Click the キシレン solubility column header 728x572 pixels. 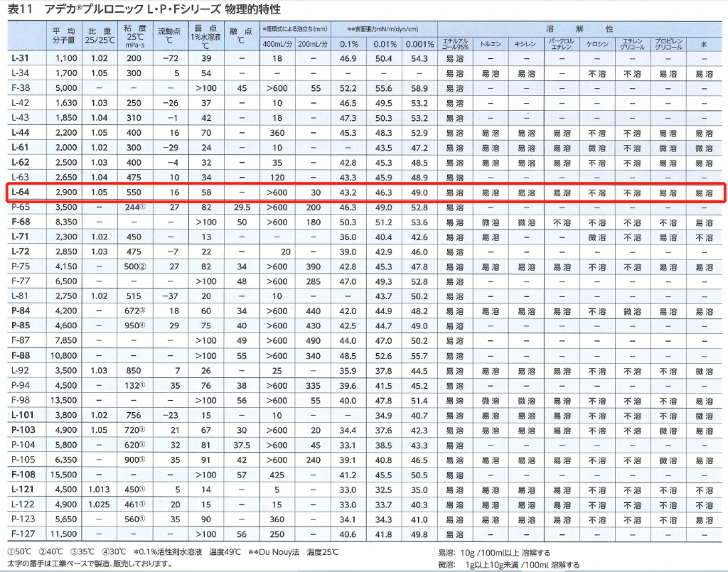526,44
